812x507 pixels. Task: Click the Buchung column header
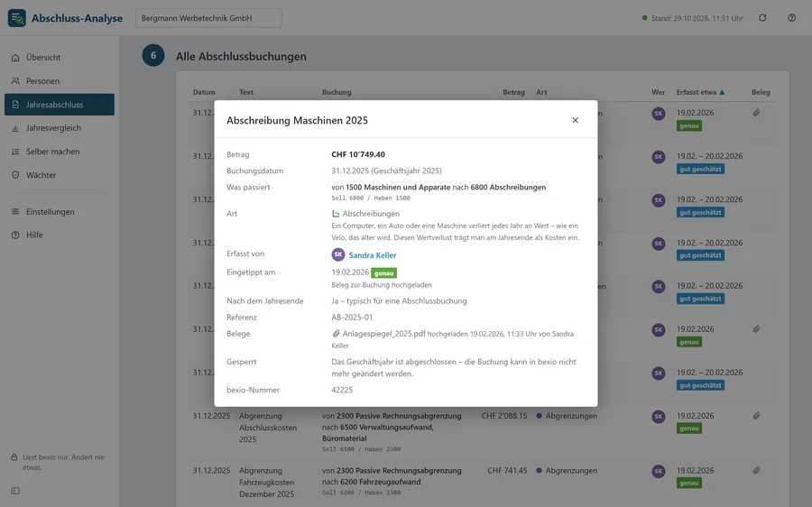(x=337, y=92)
